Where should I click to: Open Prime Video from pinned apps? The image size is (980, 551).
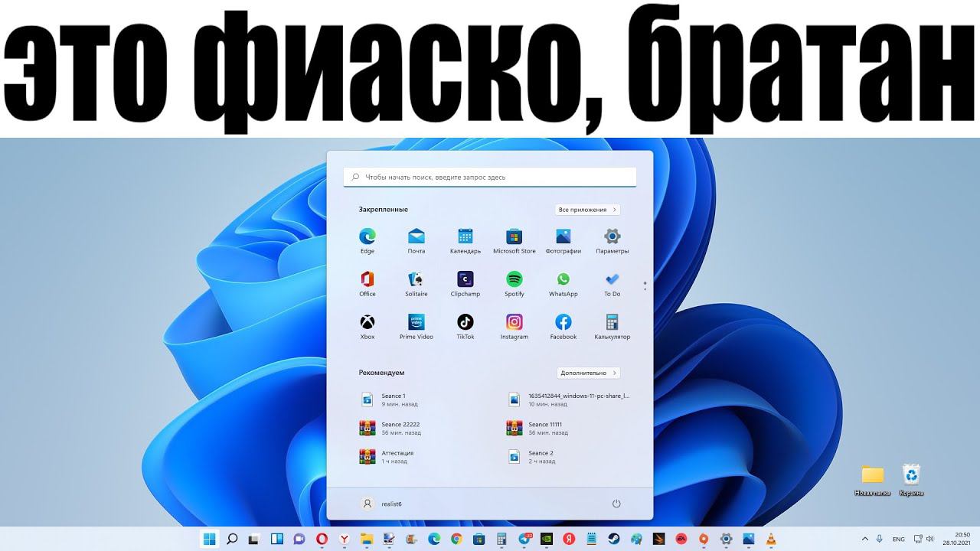(416, 326)
